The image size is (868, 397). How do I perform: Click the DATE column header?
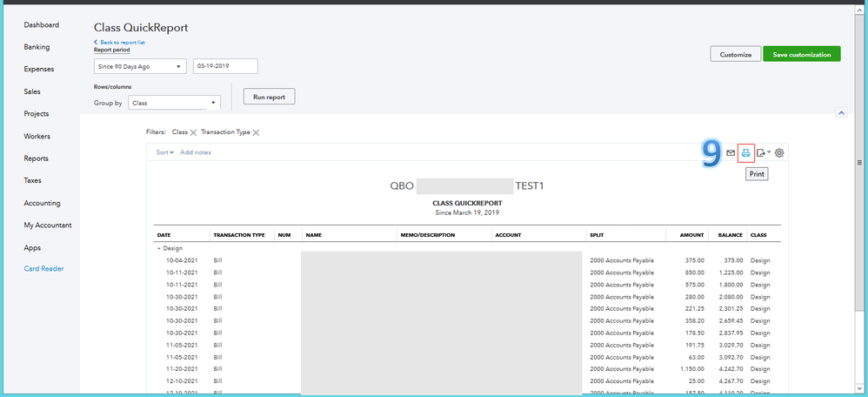164,235
